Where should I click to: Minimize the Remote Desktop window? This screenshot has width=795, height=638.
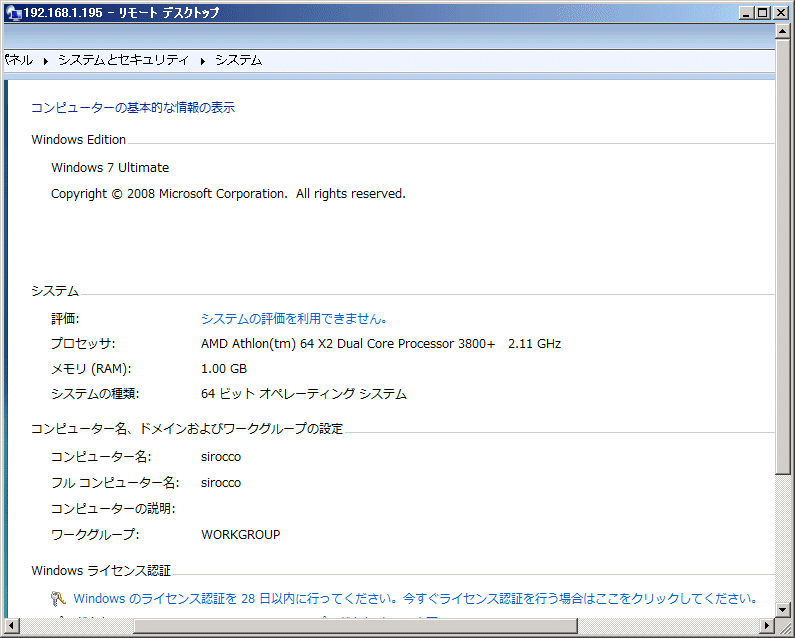tap(745, 13)
